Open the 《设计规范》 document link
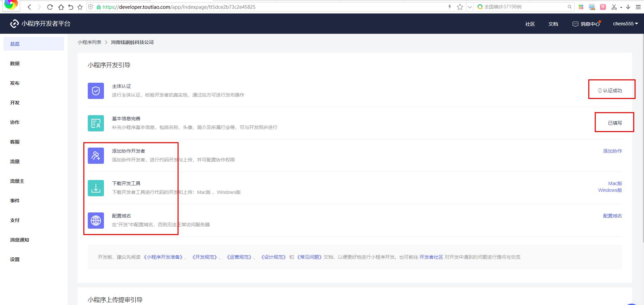 [273, 257]
